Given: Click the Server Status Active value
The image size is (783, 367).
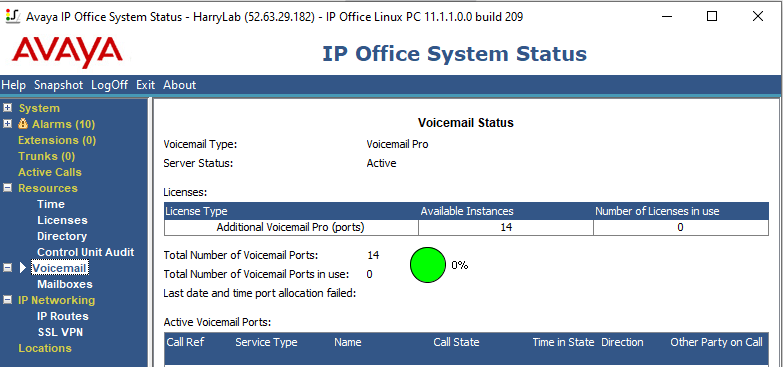Looking at the screenshot, I should [382, 163].
